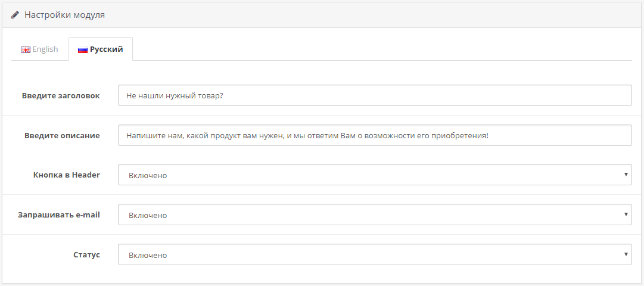644x286 pixels.
Task: Click the Введите заголовок label
Action: [61, 95]
